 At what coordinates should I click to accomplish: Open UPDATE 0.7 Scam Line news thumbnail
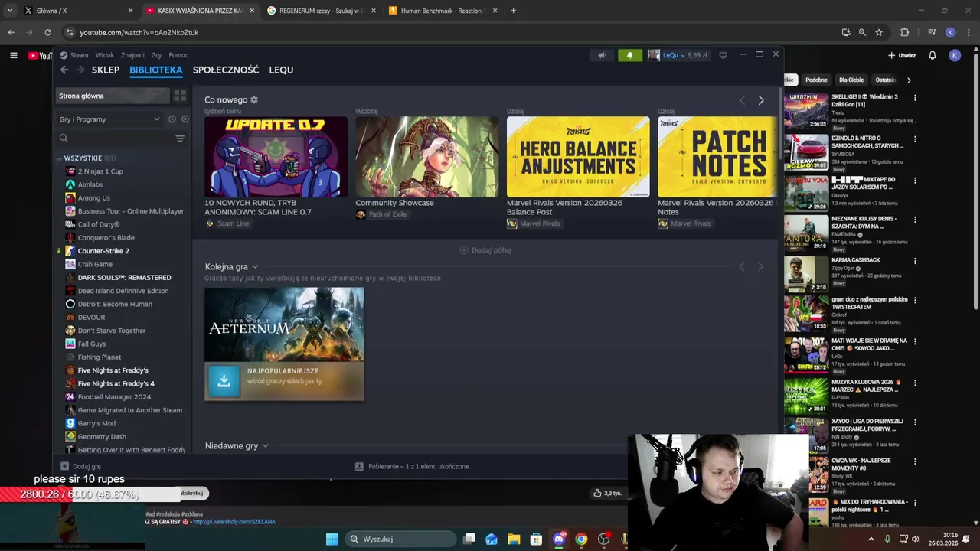(276, 157)
